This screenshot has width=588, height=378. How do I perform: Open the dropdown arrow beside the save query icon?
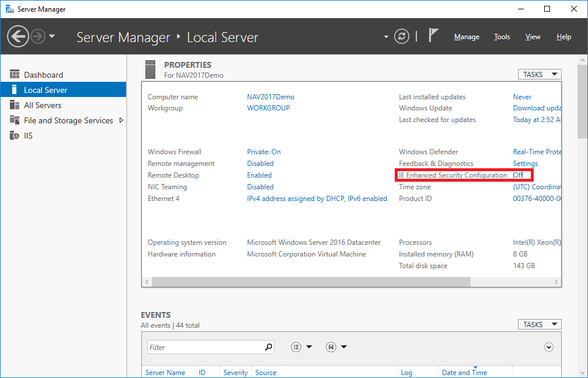point(344,347)
